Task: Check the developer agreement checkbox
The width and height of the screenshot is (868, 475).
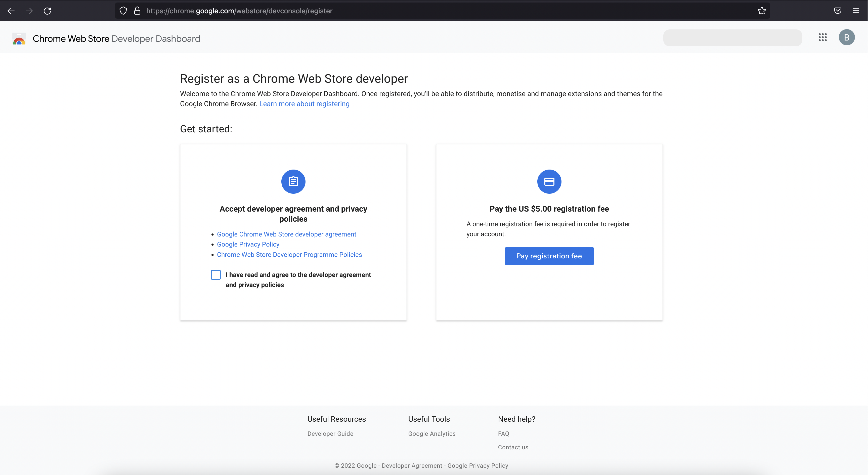Action: (x=216, y=275)
